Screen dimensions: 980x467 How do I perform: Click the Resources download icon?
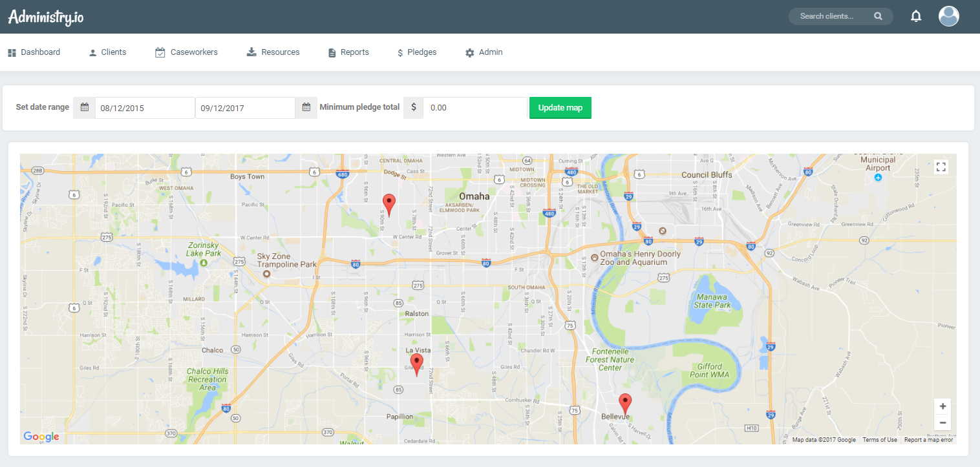[251, 52]
